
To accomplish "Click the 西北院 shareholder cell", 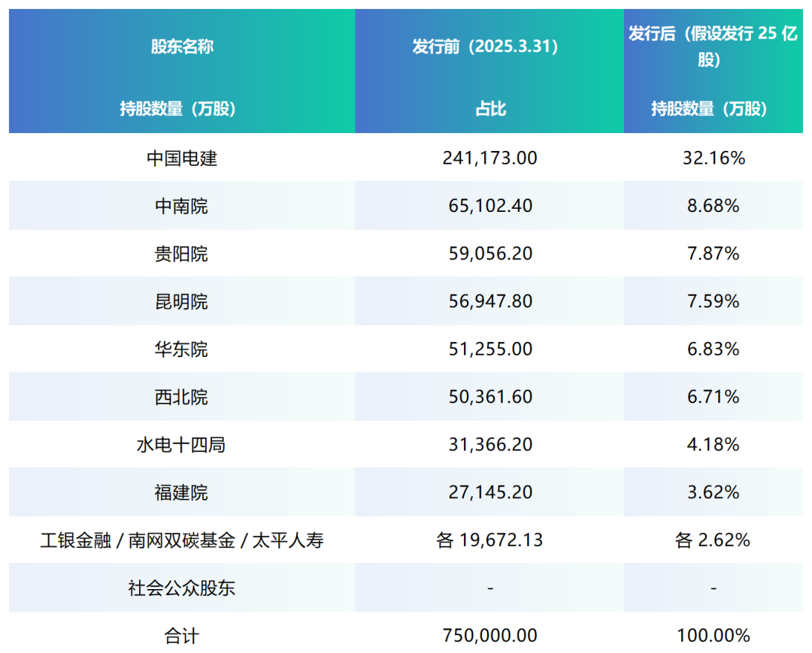I will pos(182,397).
